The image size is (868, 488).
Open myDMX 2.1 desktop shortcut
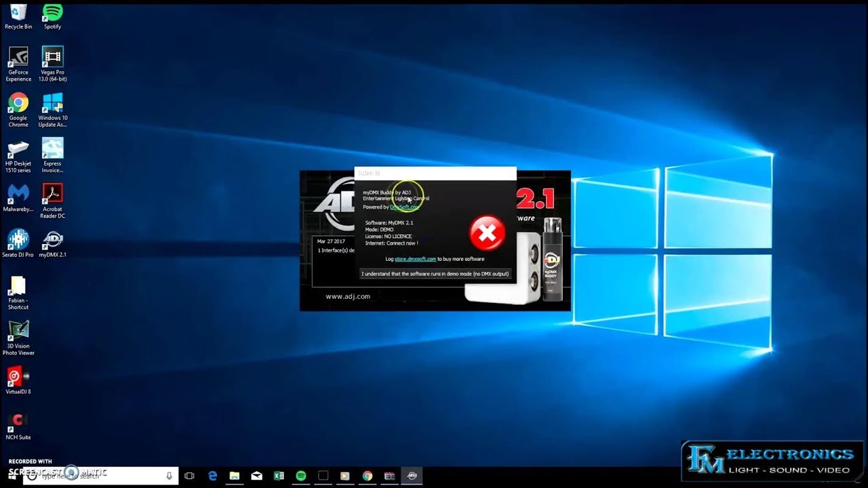coord(52,243)
